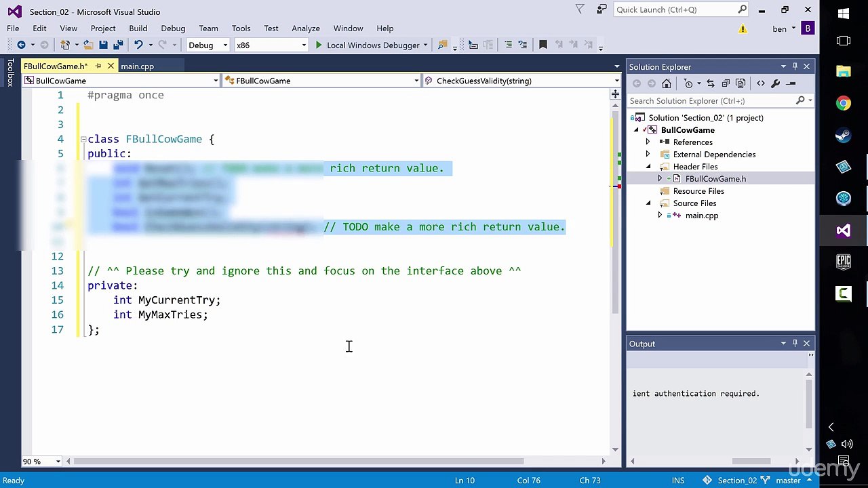Collapse the Source Files folder
The image size is (868, 488).
tap(648, 203)
